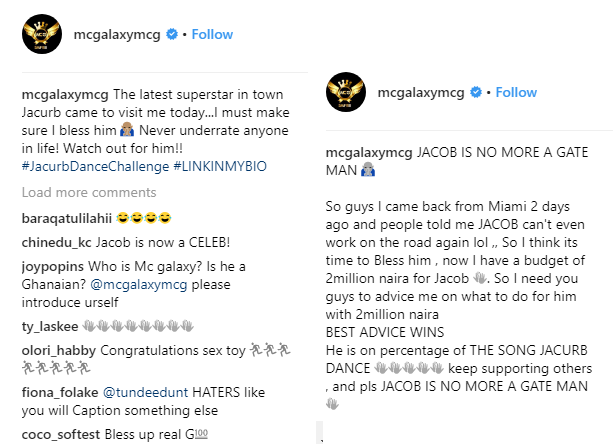Click verified badge in left post header

click(173, 34)
